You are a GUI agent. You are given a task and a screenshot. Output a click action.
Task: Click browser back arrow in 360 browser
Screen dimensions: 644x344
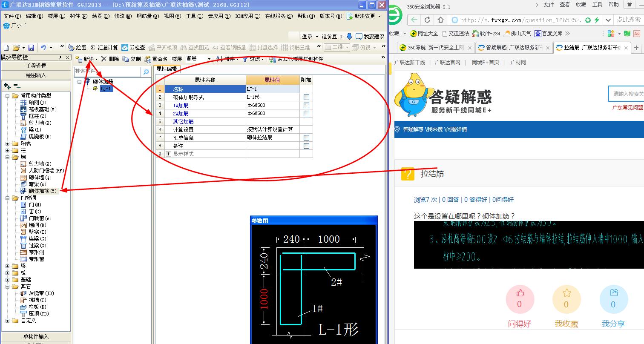(x=414, y=20)
